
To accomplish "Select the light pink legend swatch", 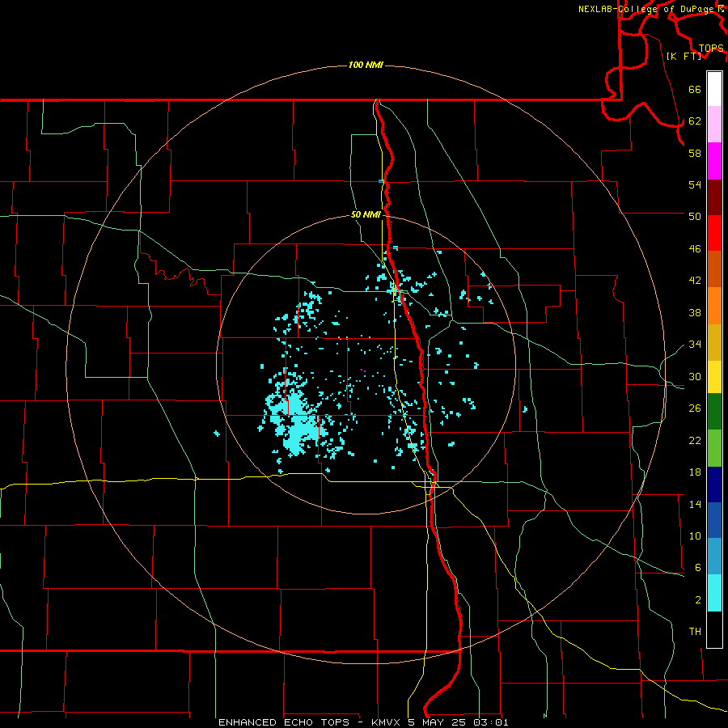I will (x=714, y=125).
